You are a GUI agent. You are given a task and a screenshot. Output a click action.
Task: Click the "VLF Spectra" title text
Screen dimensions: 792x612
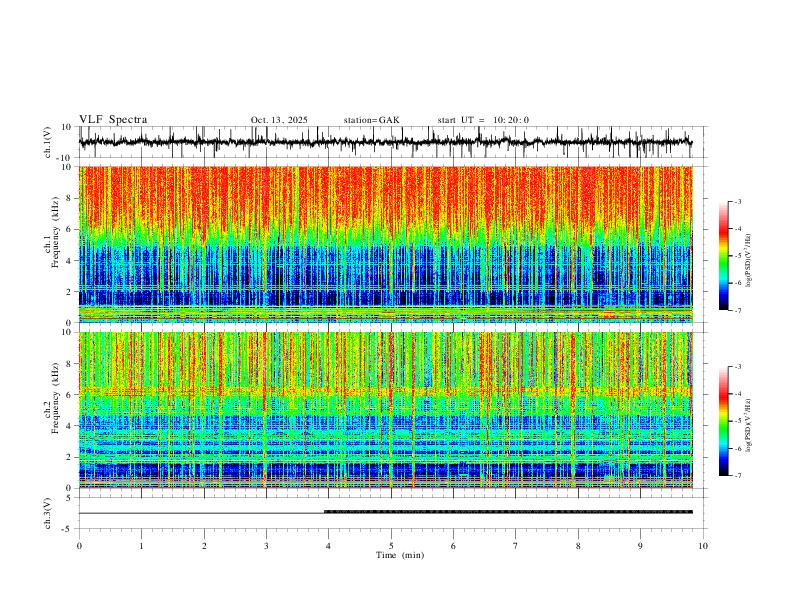coord(113,120)
